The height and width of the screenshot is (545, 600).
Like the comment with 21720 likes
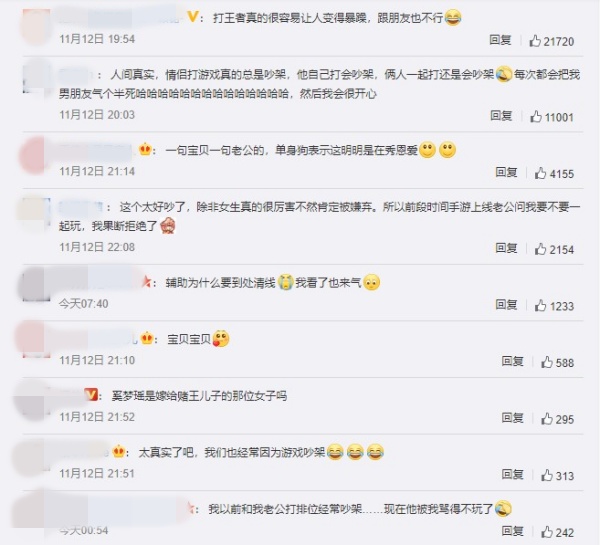tap(535, 41)
